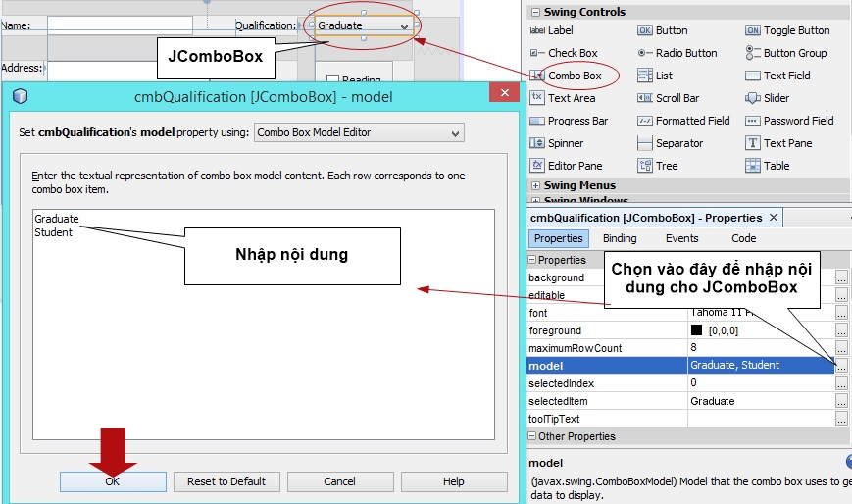Screen dimensions: 852x504
Task: Pick the Password Field palette item
Action: tap(797, 121)
